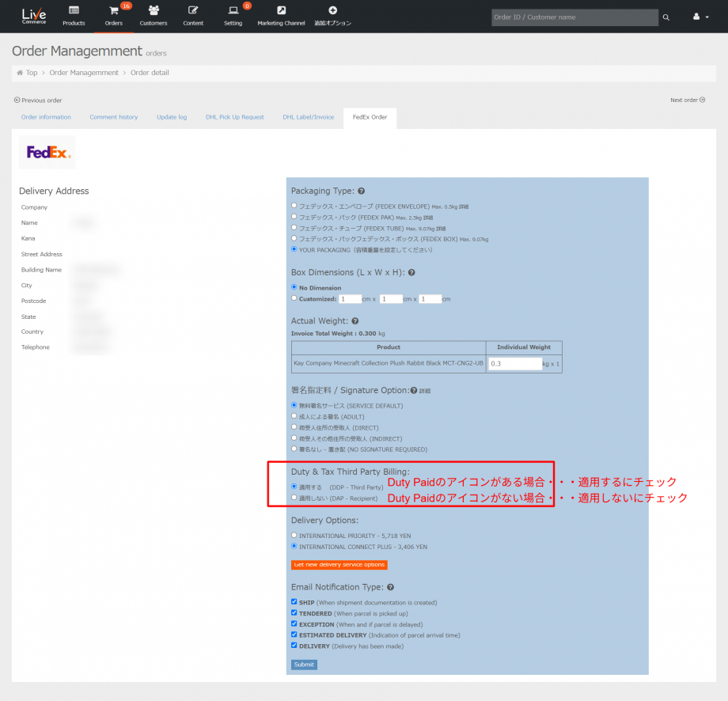Image resolution: width=728 pixels, height=701 pixels.
Task: Switch to the DHL Pick Up Request tab
Action: click(235, 117)
